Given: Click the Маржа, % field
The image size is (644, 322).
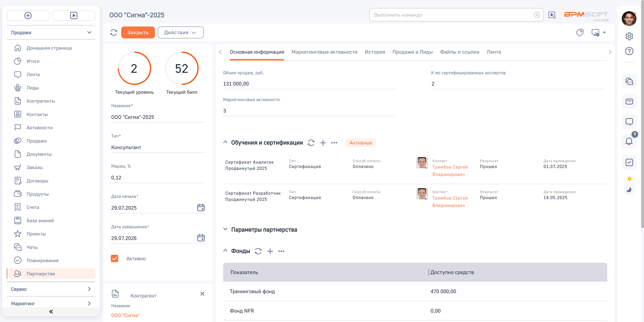Looking at the screenshot, I should [x=158, y=178].
